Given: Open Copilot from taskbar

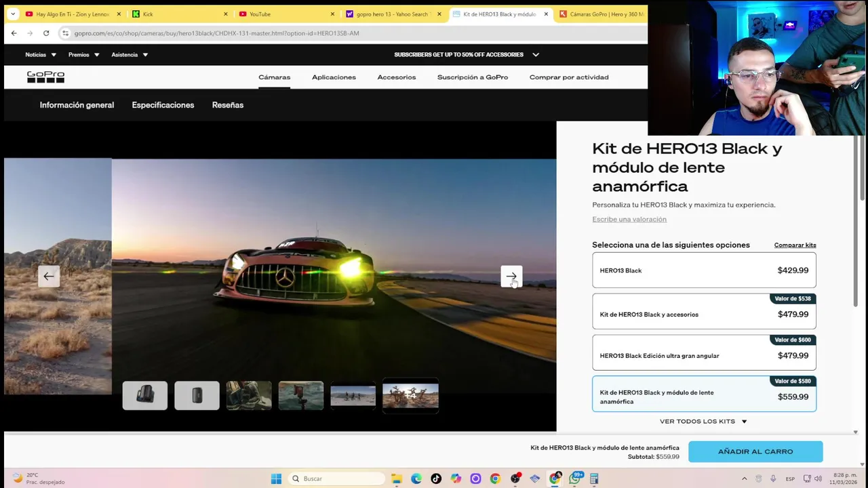Looking at the screenshot, I should click(x=456, y=479).
